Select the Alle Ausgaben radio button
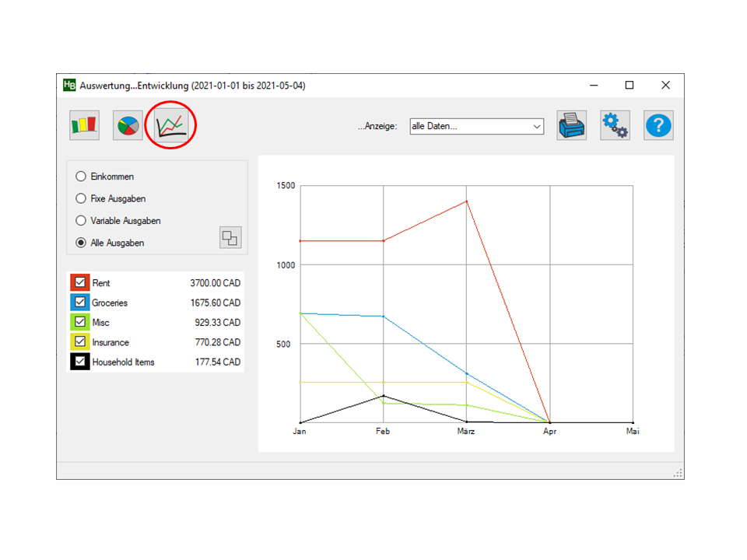The height and width of the screenshot is (560, 747). pos(81,243)
